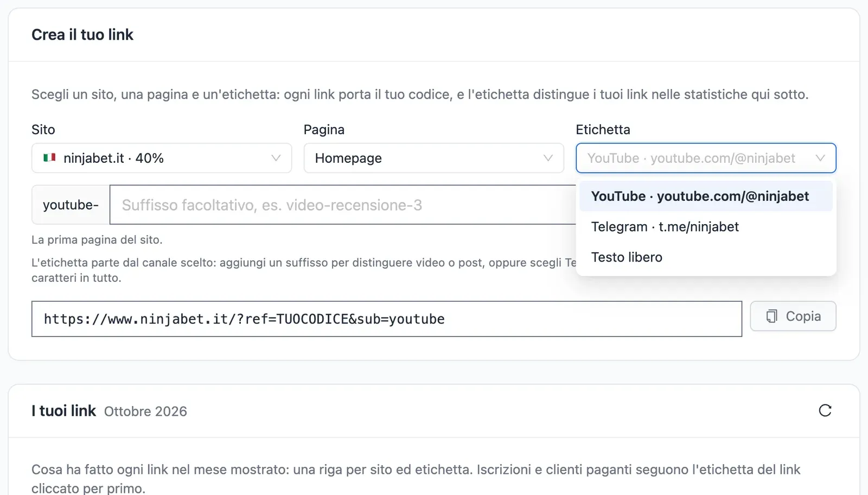This screenshot has height=495, width=868.
Task: Pick the Testo libero option
Action: [x=705, y=257]
